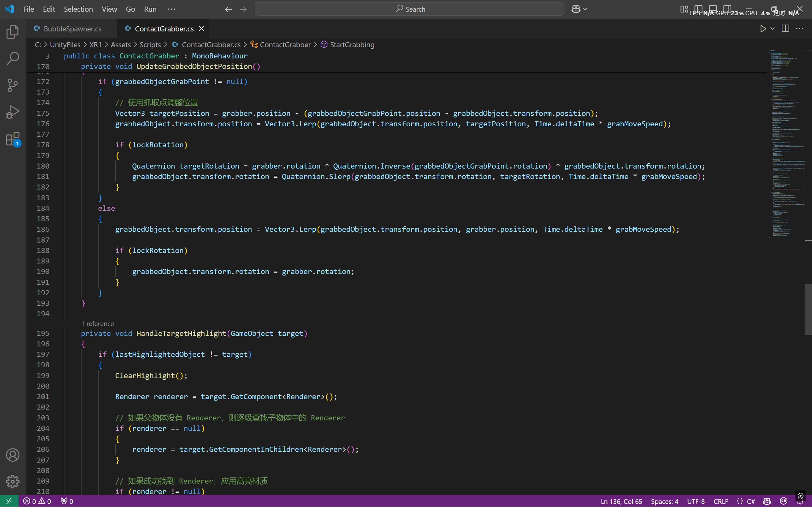The width and height of the screenshot is (812, 507).
Task: Open the Search view in sidebar
Action: coord(12,58)
